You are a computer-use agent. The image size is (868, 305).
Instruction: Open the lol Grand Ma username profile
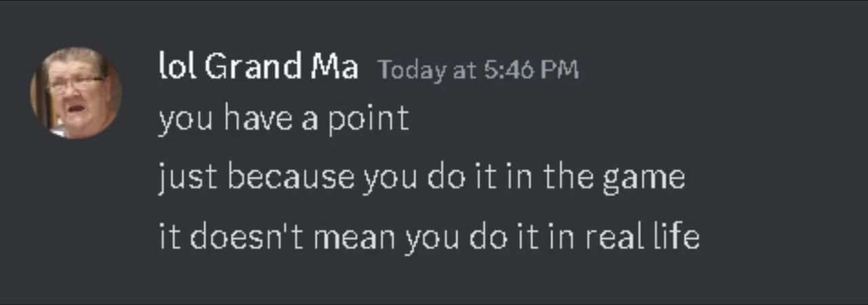click(x=258, y=67)
